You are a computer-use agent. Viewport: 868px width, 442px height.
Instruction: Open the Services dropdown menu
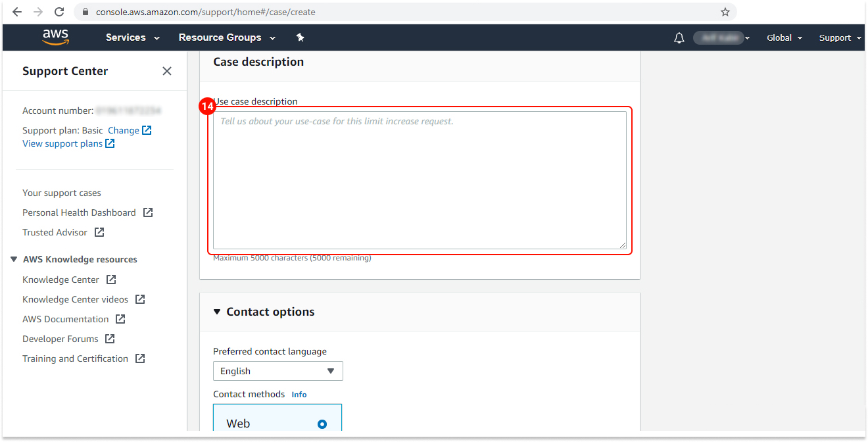click(133, 37)
